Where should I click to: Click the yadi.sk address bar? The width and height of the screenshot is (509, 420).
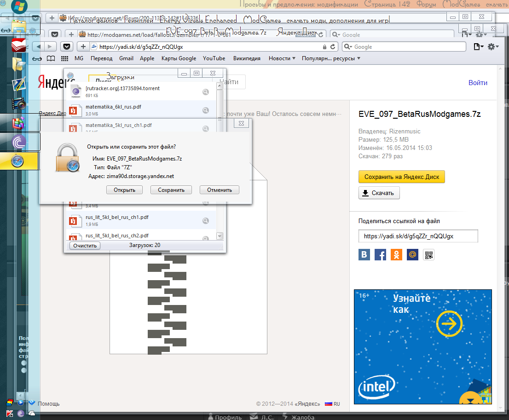tap(208, 47)
